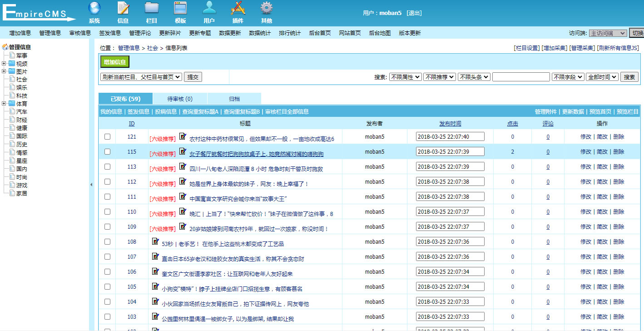Click the 退出 logout link

(414, 13)
